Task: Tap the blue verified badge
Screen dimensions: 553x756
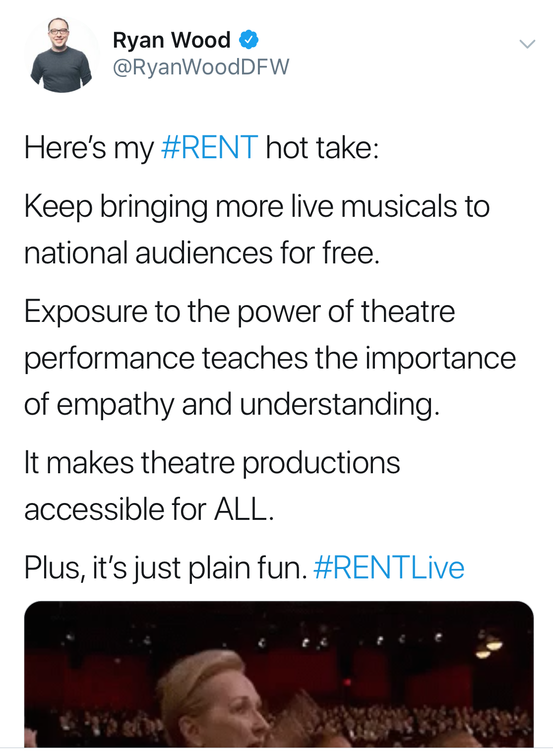Action: [248, 40]
